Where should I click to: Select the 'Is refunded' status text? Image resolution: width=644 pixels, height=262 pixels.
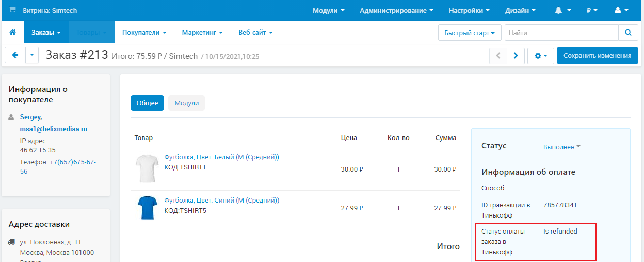(560, 231)
